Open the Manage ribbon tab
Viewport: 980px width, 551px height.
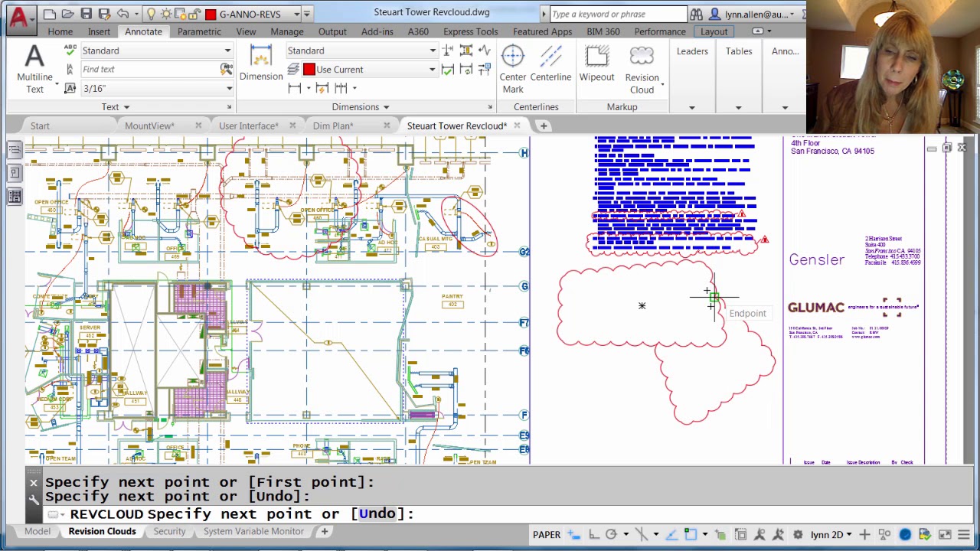(x=286, y=31)
